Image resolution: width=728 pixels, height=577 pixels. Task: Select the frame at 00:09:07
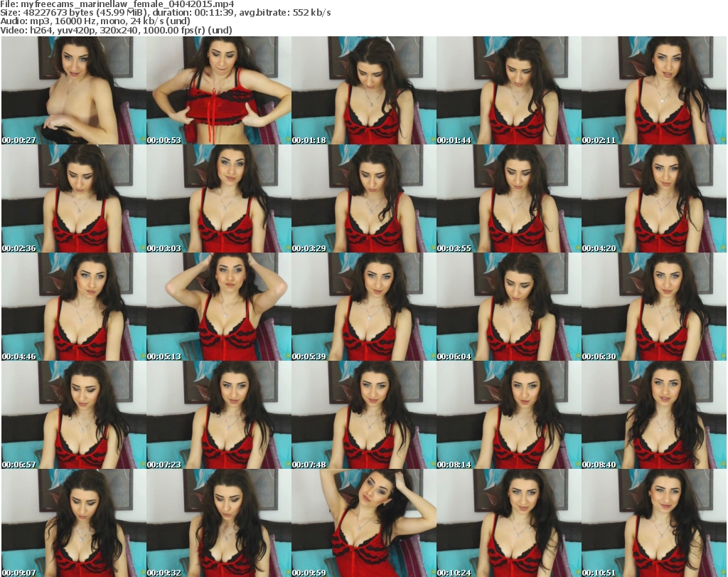coord(73,523)
